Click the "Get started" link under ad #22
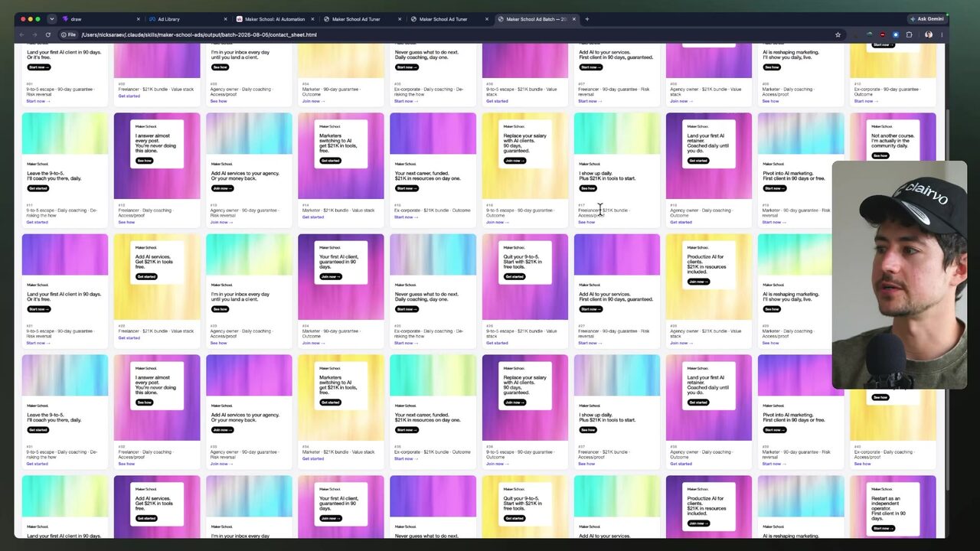 [129, 337]
